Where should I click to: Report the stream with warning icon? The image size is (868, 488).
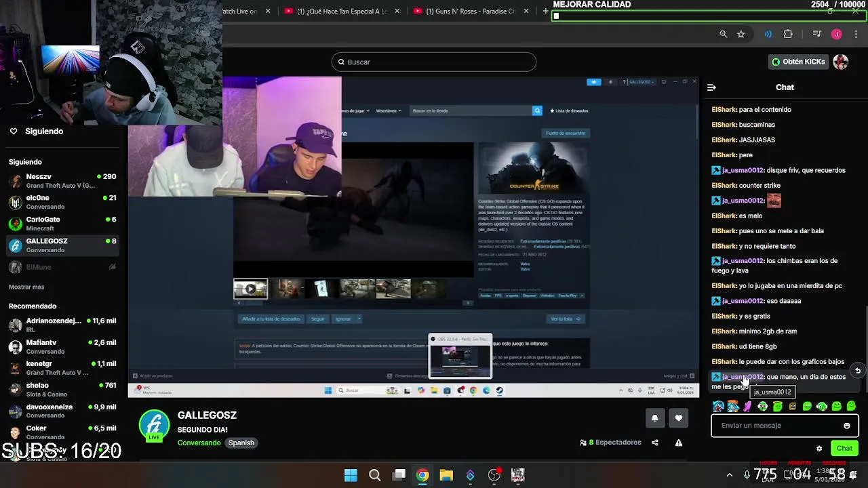tap(679, 443)
